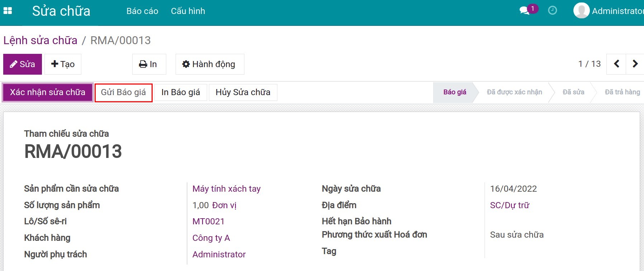Click the 1 / 13 pager counter

pyautogui.click(x=589, y=64)
